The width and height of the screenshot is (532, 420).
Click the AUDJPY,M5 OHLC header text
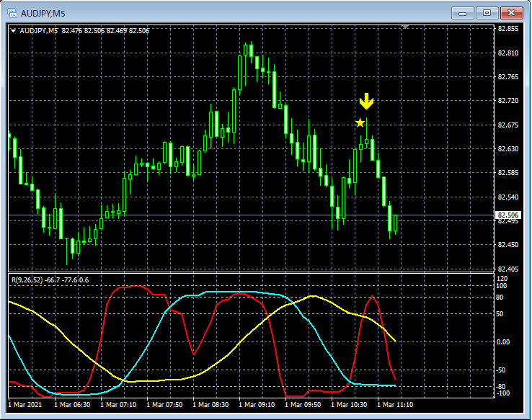pyautogui.click(x=84, y=31)
